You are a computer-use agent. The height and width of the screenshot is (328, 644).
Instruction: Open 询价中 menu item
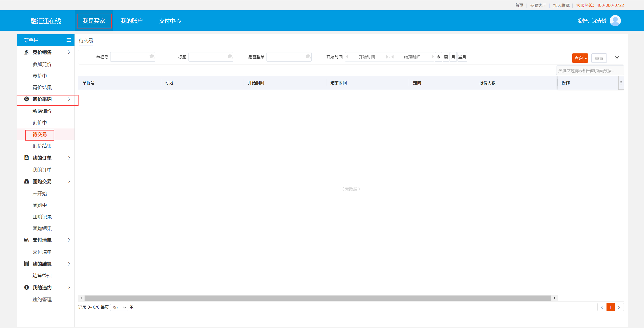pos(40,123)
